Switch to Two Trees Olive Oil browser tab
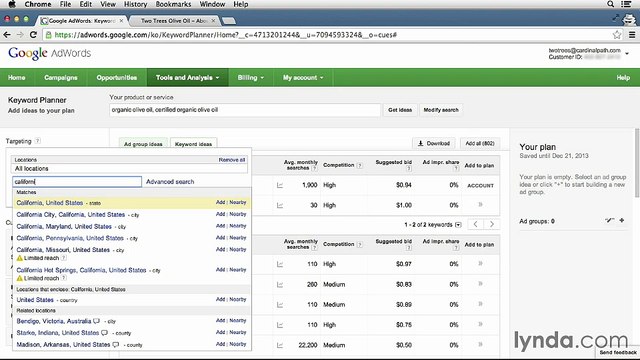This screenshot has height=360, width=640. tap(175, 20)
